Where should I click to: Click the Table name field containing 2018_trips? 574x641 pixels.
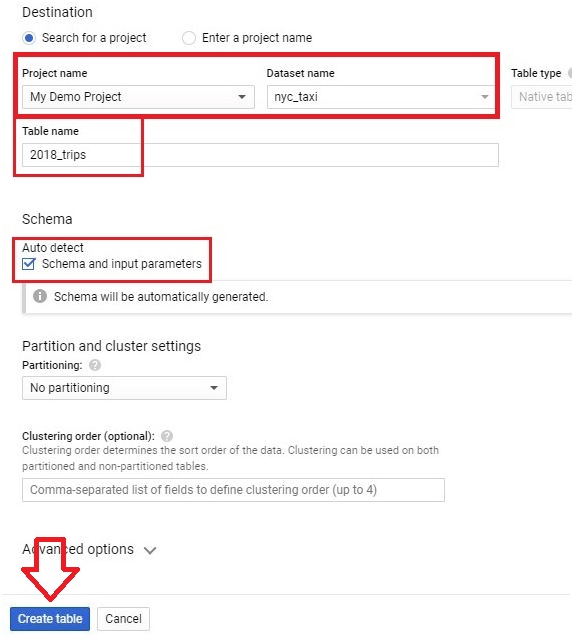click(260, 155)
